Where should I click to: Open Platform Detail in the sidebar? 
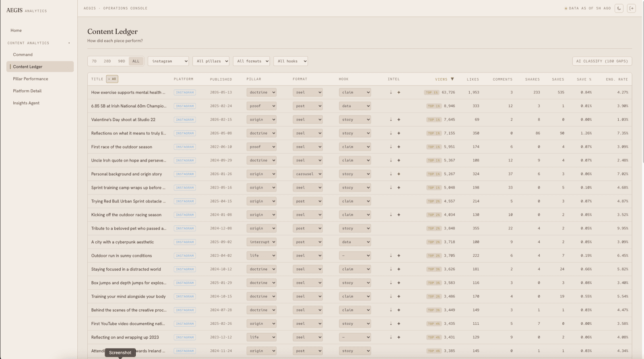point(27,91)
